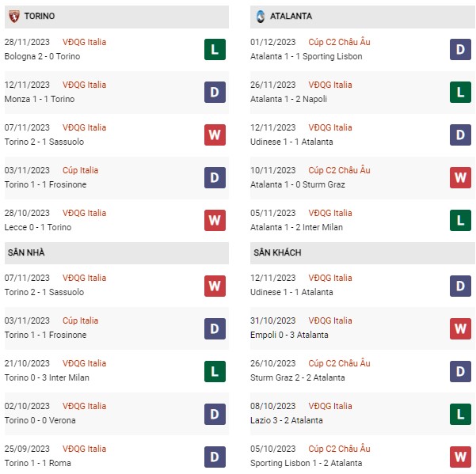This screenshot has width=476, height=474.
Task: Click the Atalanta club crest icon
Action: (x=261, y=16)
